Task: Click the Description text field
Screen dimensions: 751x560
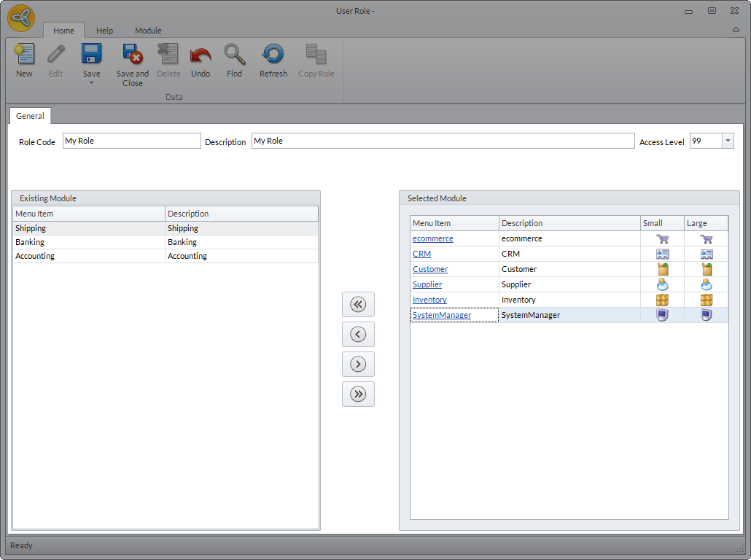Action: 443,141
